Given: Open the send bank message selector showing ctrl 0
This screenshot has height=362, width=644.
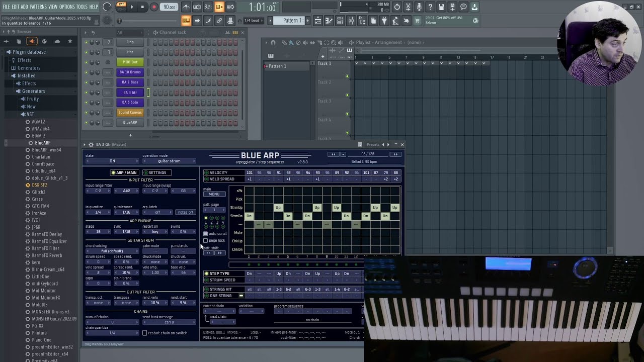Looking at the screenshot, I should [169, 322].
